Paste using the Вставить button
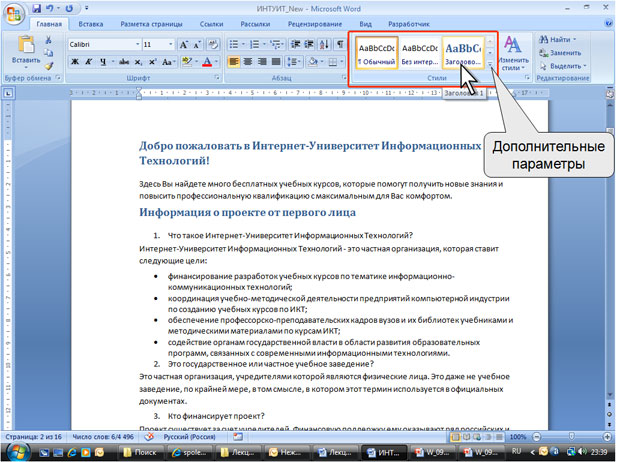The image size is (620, 462). click(x=26, y=50)
